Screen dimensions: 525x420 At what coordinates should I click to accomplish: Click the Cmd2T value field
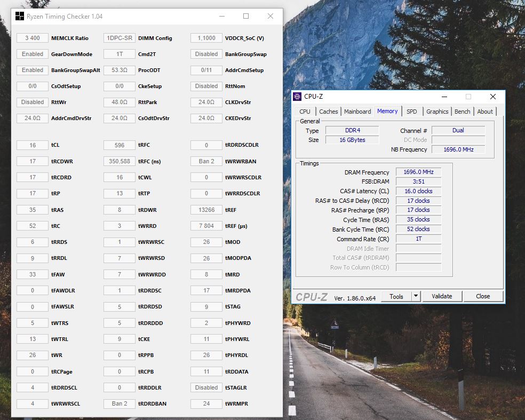[120, 54]
